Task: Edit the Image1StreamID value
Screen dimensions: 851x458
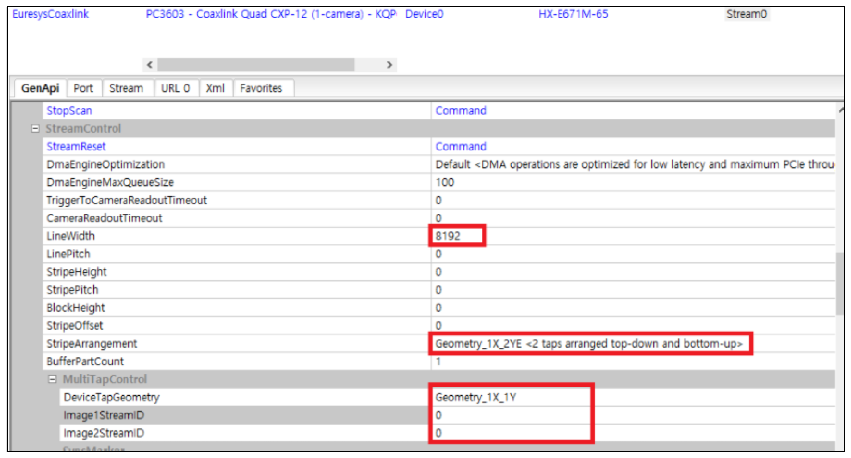Action: [x=633, y=415]
